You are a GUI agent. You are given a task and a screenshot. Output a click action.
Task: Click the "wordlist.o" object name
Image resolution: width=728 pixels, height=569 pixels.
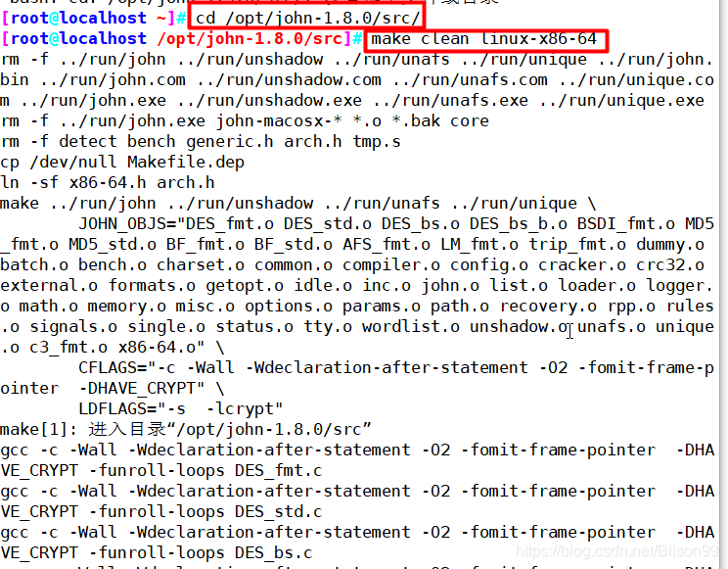(410, 326)
